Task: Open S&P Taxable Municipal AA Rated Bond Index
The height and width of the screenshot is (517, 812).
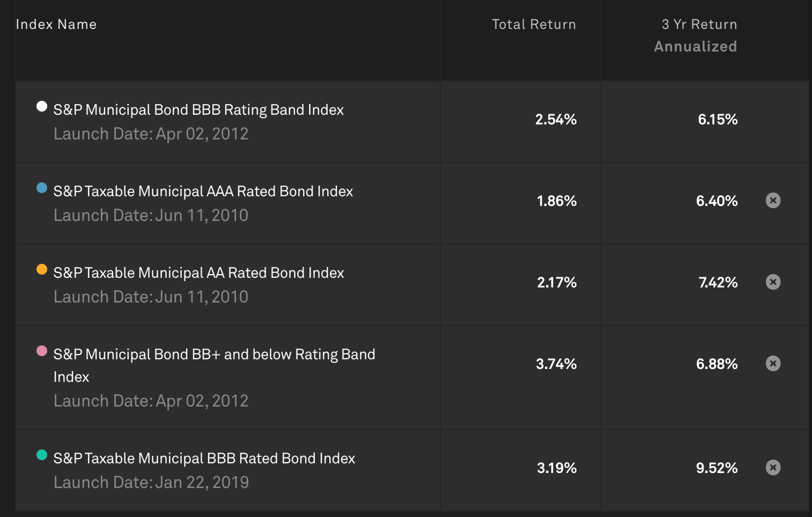Action: point(198,273)
